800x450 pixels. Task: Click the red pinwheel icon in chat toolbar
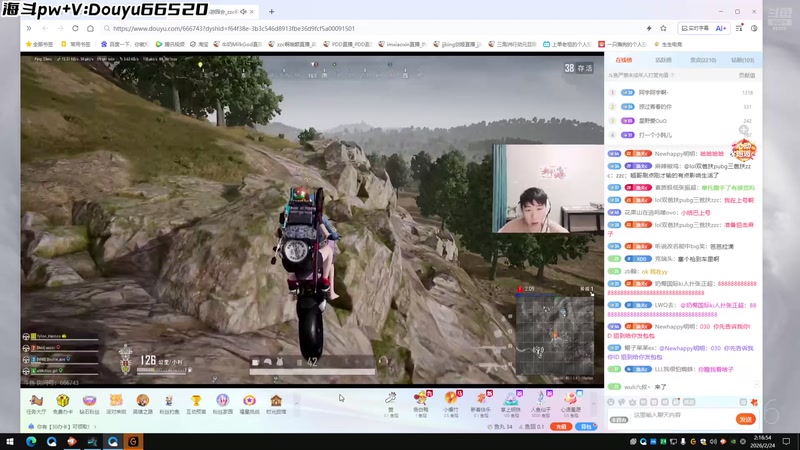754,402
